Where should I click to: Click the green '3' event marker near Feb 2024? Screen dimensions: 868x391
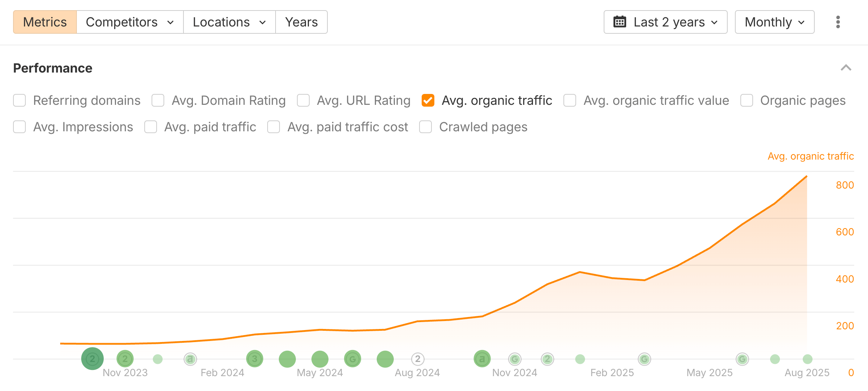point(255,358)
